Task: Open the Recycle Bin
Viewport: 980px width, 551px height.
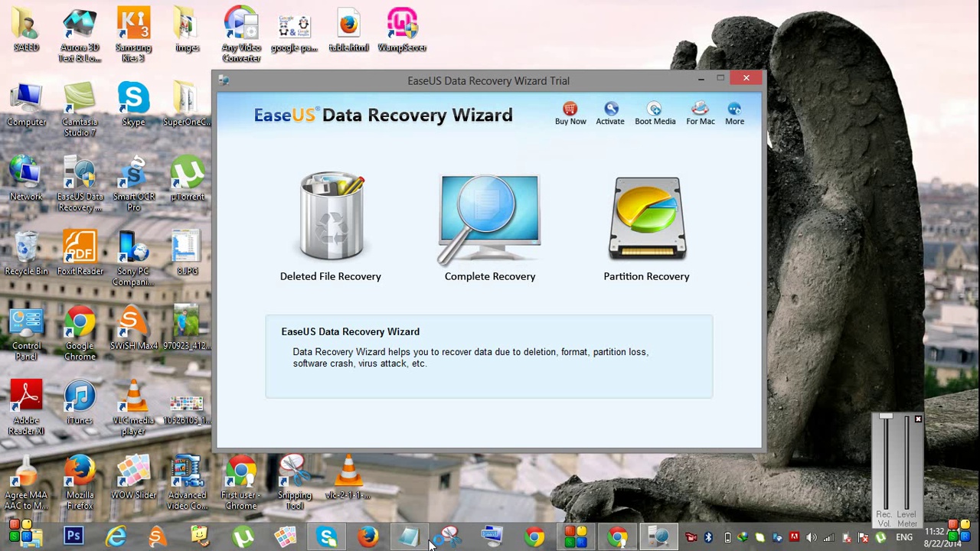Action: pos(26,254)
